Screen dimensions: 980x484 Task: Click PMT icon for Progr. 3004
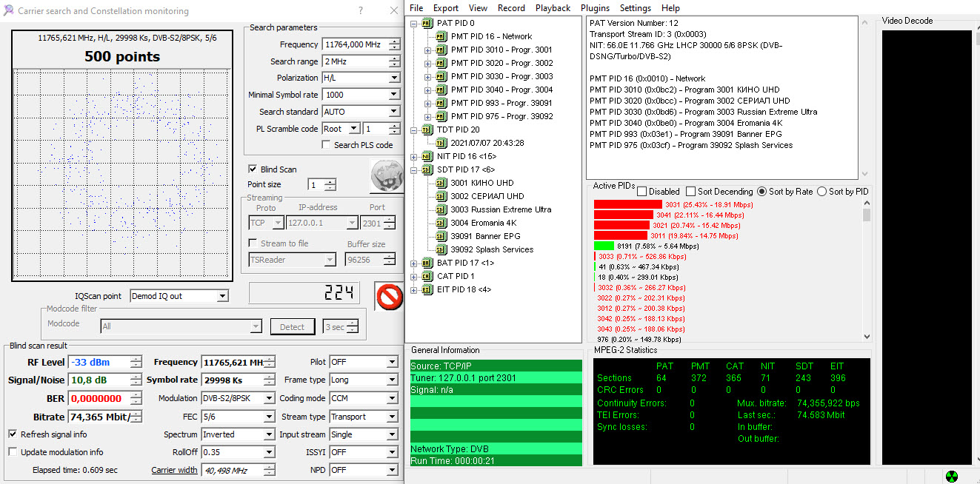click(441, 90)
